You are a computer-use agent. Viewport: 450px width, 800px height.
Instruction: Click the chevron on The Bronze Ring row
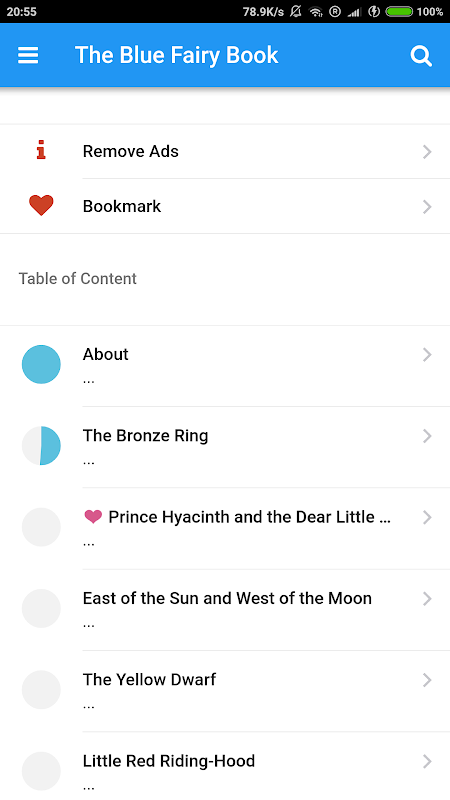pyautogui.click(x=428, y=436)
